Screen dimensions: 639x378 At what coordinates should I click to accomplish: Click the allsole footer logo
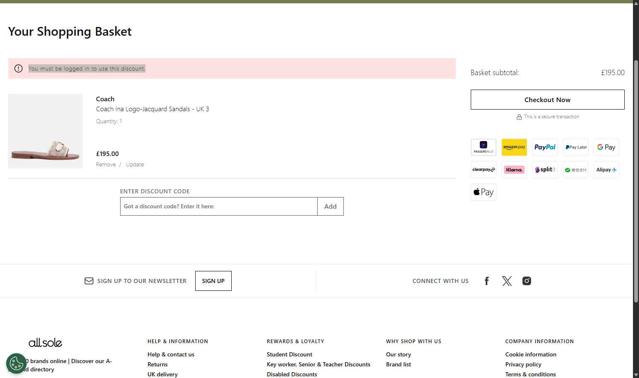point(45,343)
